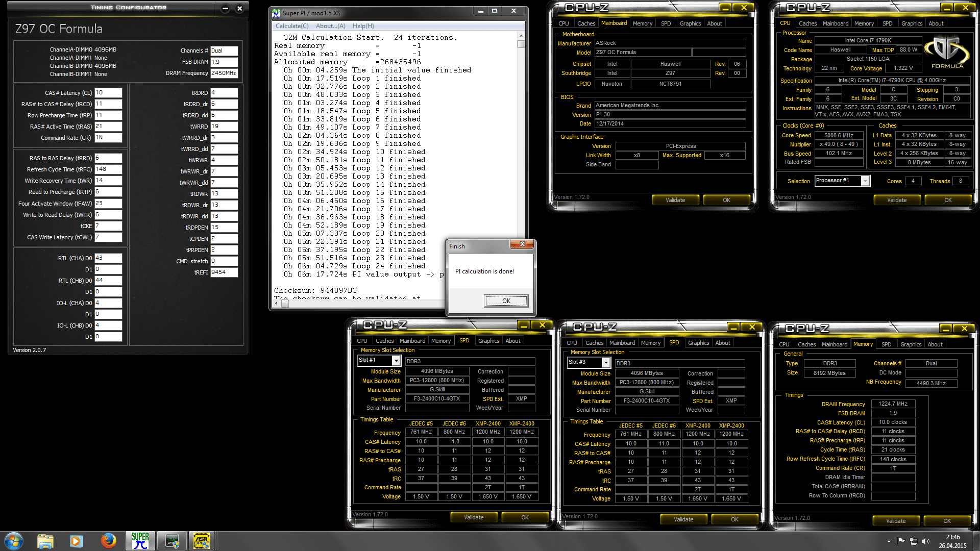Open Windows Media Player from taskbar
This screenshot has height=551, width=980.
click(x=77, y=541)
